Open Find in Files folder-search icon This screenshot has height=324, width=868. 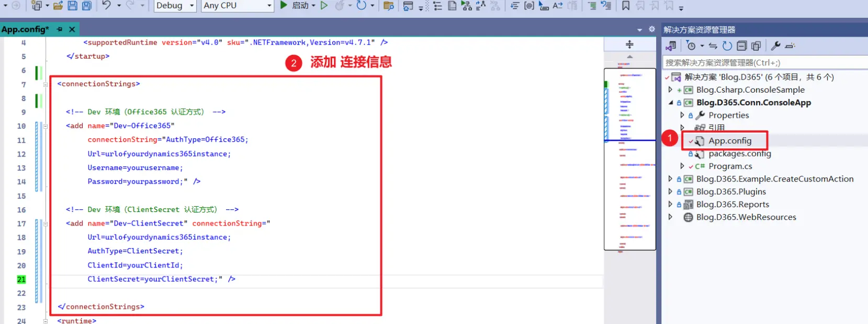pyautogui.click(x=389, y=6)
